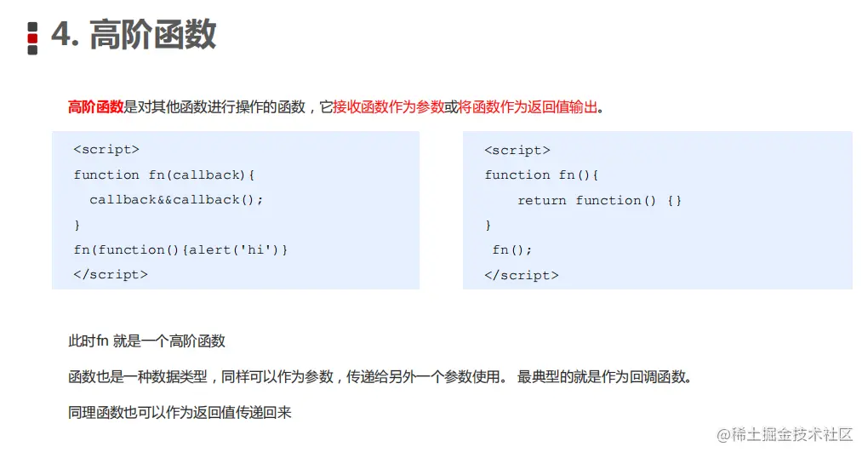Screen dimensions: 868x458
Task: Click the 'fn();' call in right code block
Action: [512, 249]
